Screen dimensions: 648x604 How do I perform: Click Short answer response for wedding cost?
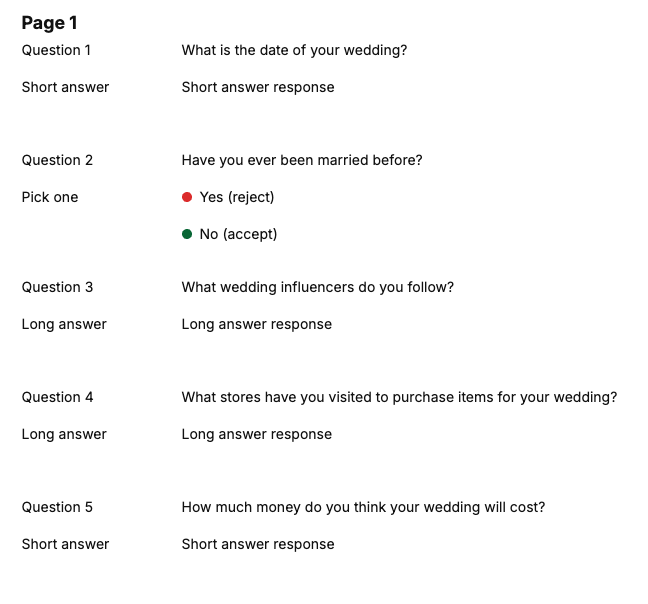pos(258,544)
